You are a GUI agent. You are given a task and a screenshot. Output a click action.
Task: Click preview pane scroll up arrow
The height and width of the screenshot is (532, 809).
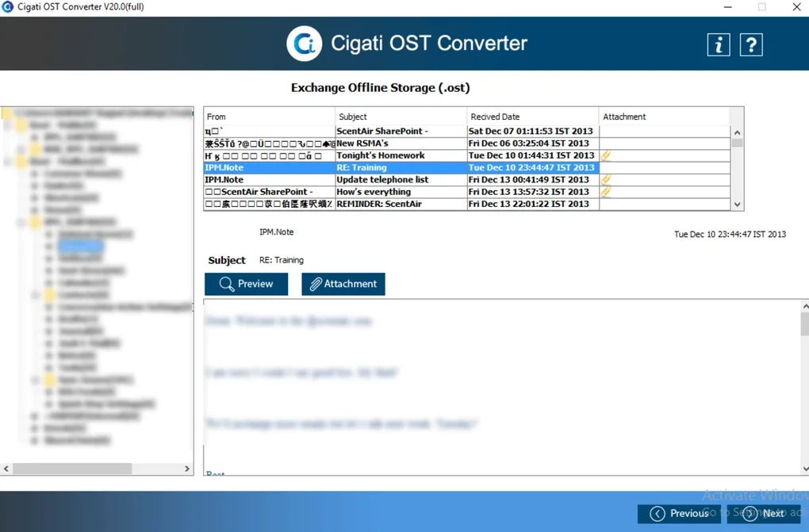click(x=805, y=306)
